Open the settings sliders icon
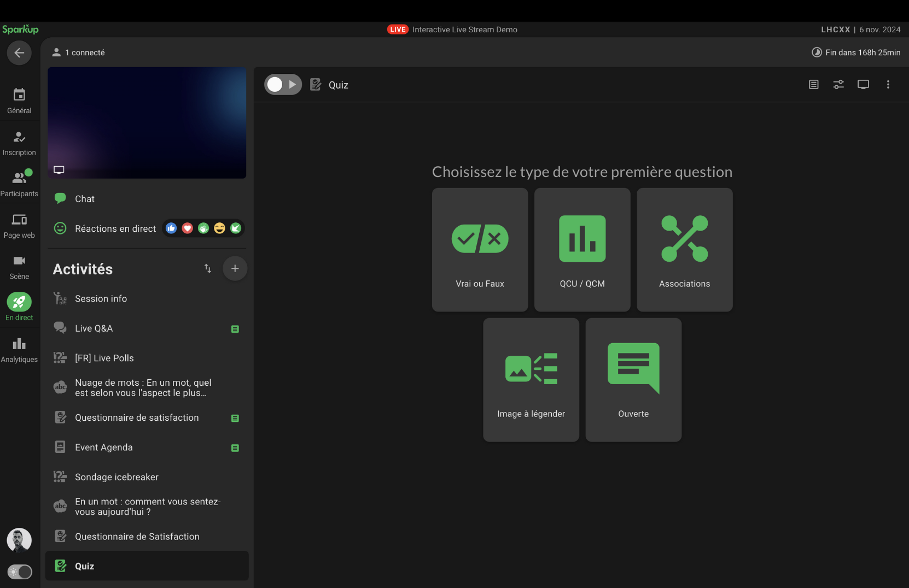This screenshot has height=588, width=909. point(838,85)
